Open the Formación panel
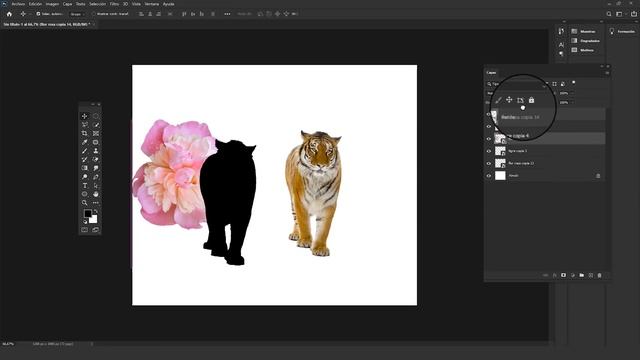The width and height of the screenshot is (640, 360). 622,31
